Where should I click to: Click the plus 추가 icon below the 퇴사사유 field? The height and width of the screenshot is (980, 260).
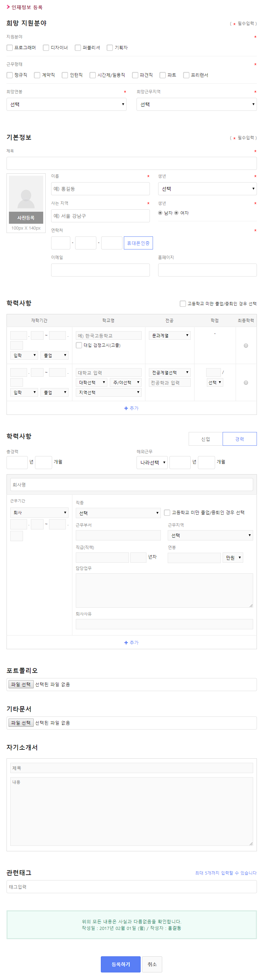tap(126, 643)
